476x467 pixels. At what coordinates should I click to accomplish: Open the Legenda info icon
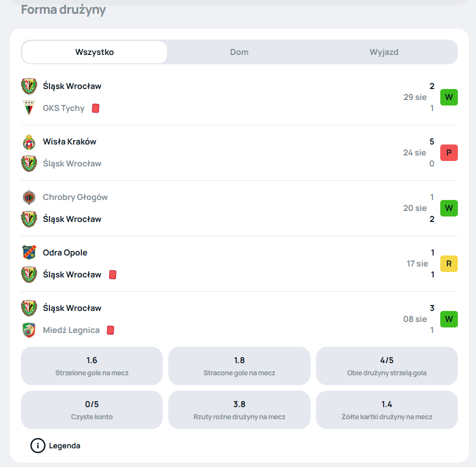coord(37,446)
